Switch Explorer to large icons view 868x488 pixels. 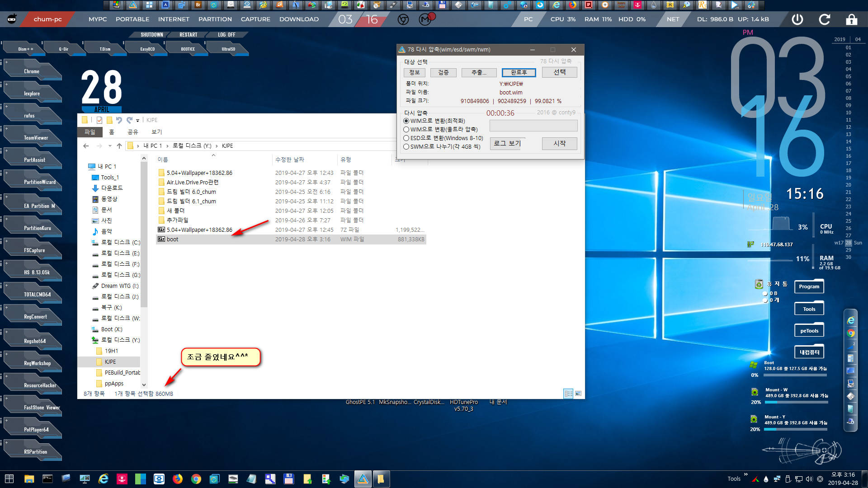(578, 394)
